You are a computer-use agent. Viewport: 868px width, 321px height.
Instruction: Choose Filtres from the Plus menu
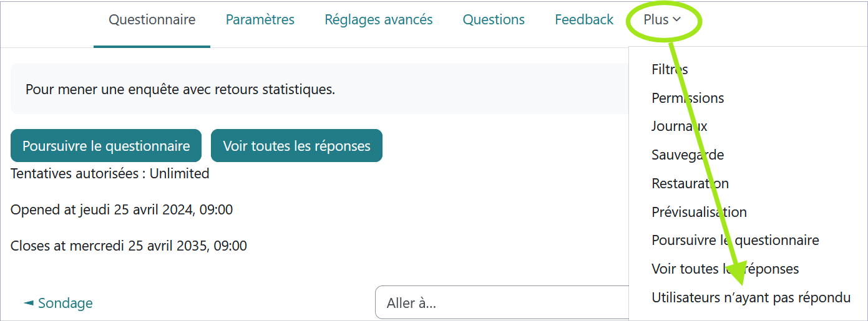coord(670,69)
